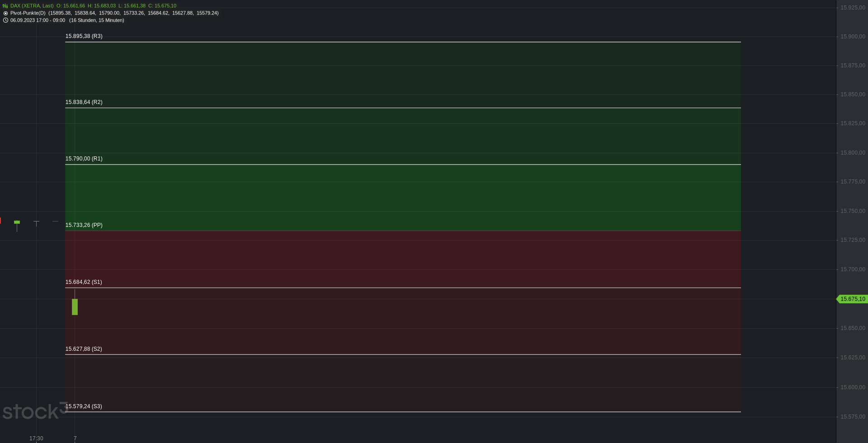Select the 15.733,26 (PP) pivot label

(x=84, y=225)
